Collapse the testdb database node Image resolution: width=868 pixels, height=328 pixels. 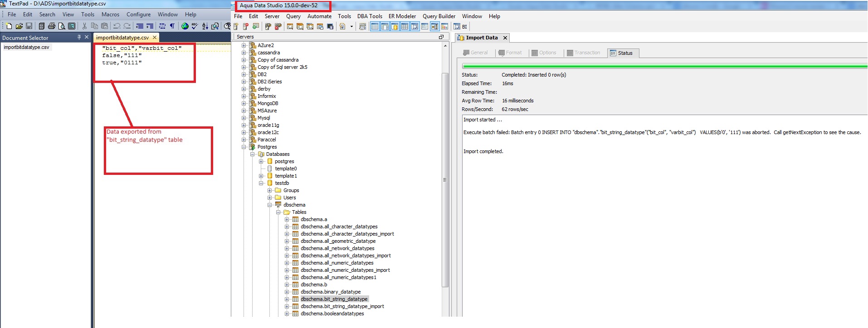coord(261,183)
